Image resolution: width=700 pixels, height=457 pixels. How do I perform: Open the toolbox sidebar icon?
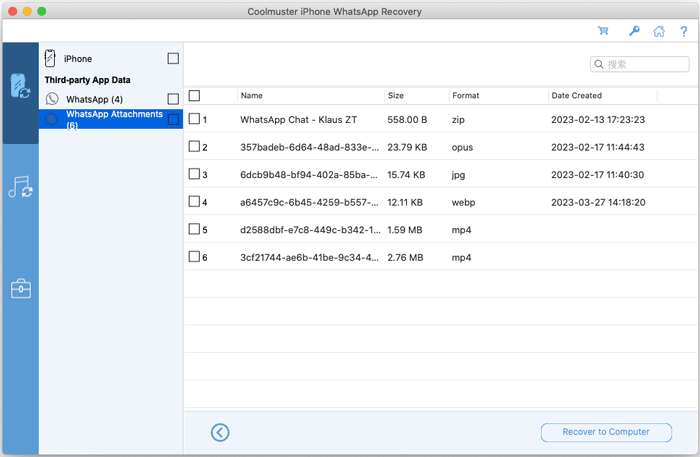[21, 289]
